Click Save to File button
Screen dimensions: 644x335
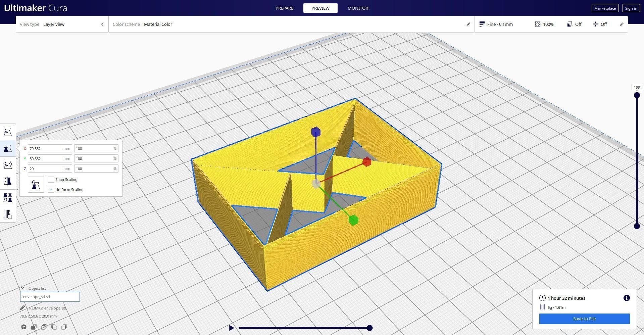[x=584, y=319]
